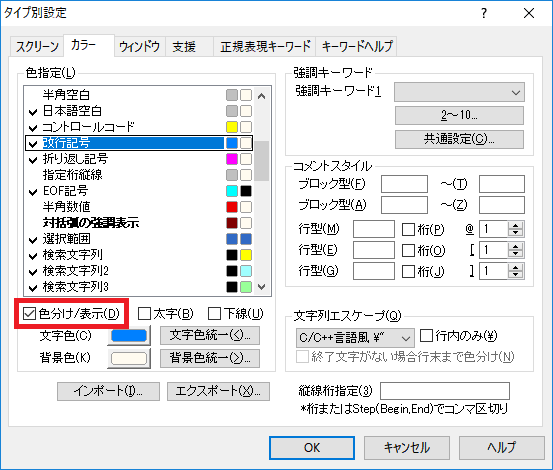Click yellow background swatch of 検索文字列 row
This screenshot has width=553, height=470.
(x=246, y=255)
